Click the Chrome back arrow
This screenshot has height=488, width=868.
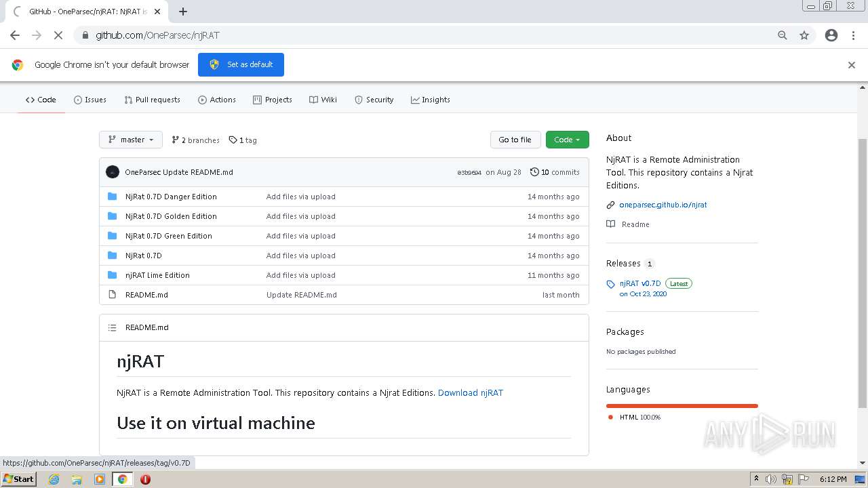tap(15, 35)
